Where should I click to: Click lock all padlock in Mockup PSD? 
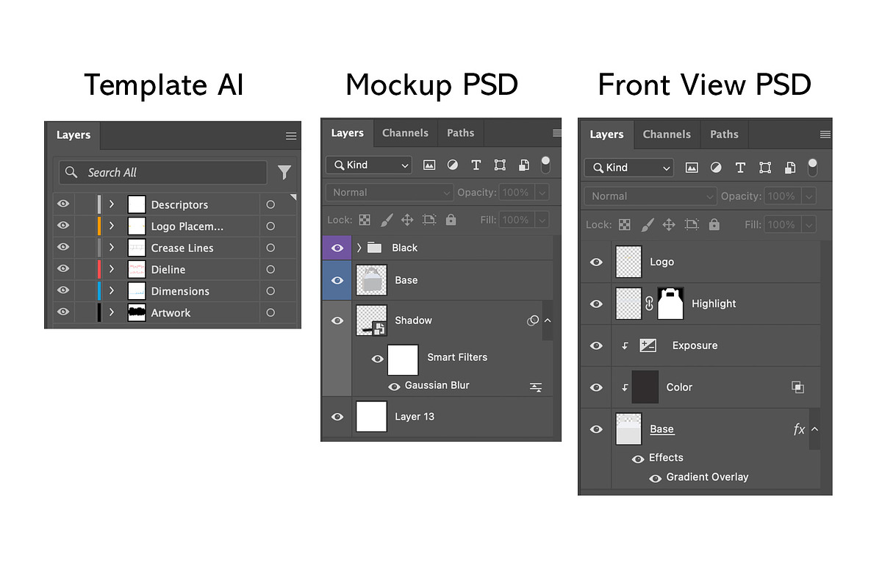coord(451,220)
